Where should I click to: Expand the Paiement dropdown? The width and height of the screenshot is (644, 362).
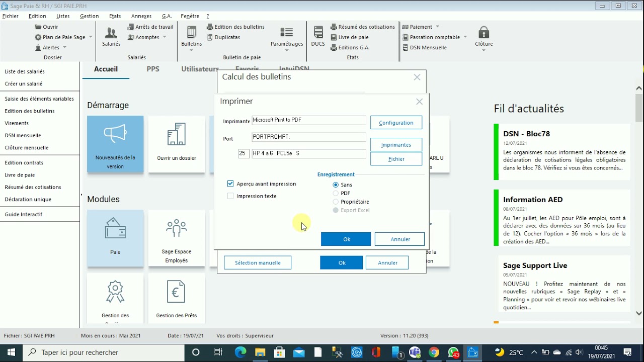click(x=437, y=27)
